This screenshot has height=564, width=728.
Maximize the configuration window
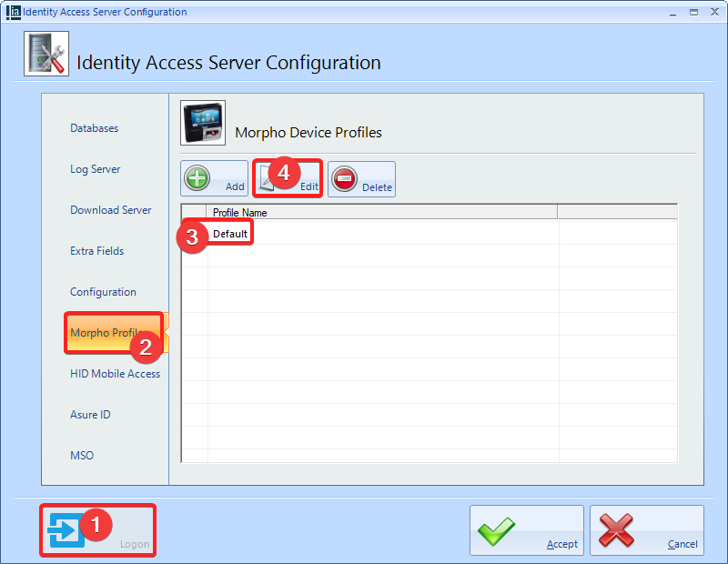point(693,13)
